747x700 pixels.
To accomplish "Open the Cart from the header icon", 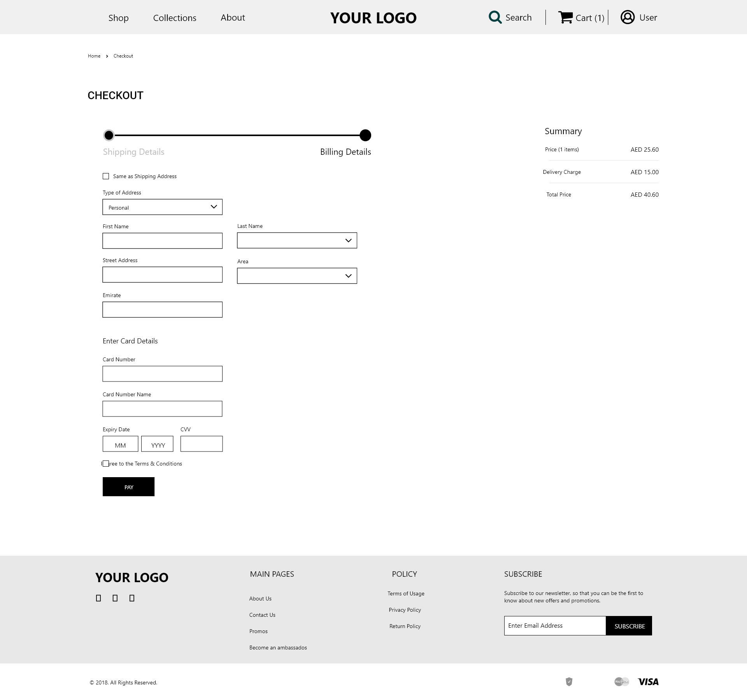I will pyautogui.click(x=565, y=17).
